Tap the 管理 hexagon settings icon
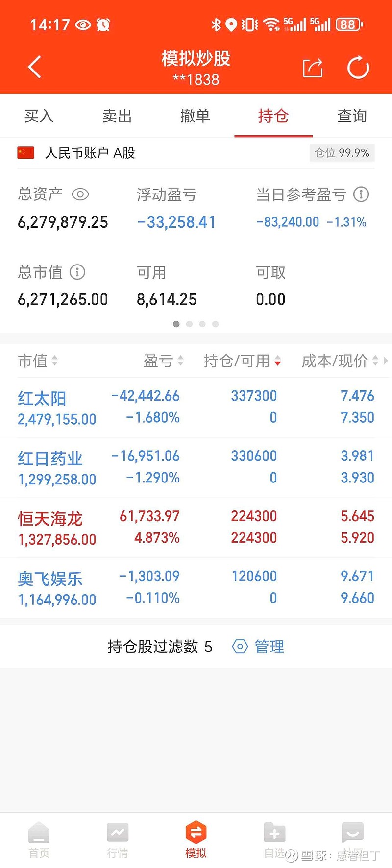 pyautogui.click(x=240, y=647)
